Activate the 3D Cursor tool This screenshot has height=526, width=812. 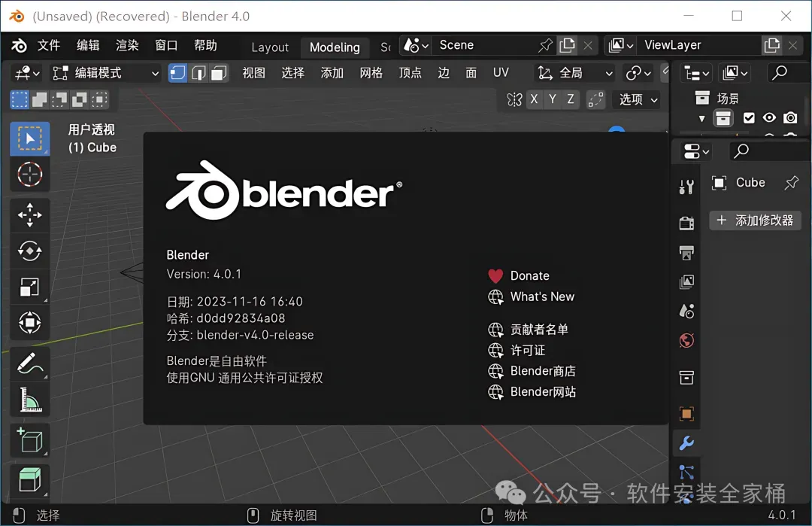pos(30,174)
